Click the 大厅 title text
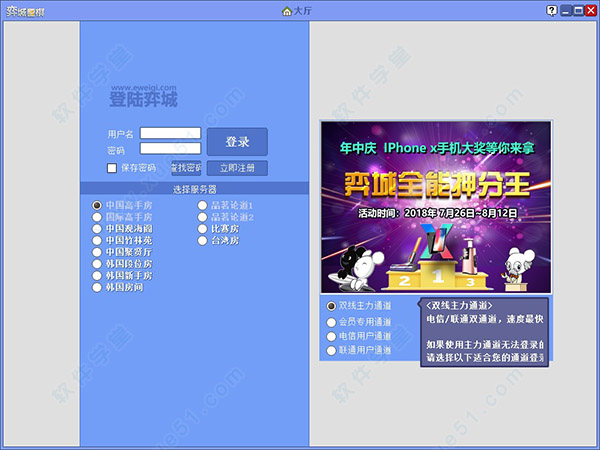Screen dimensions: 600x450 click(302, 11)
